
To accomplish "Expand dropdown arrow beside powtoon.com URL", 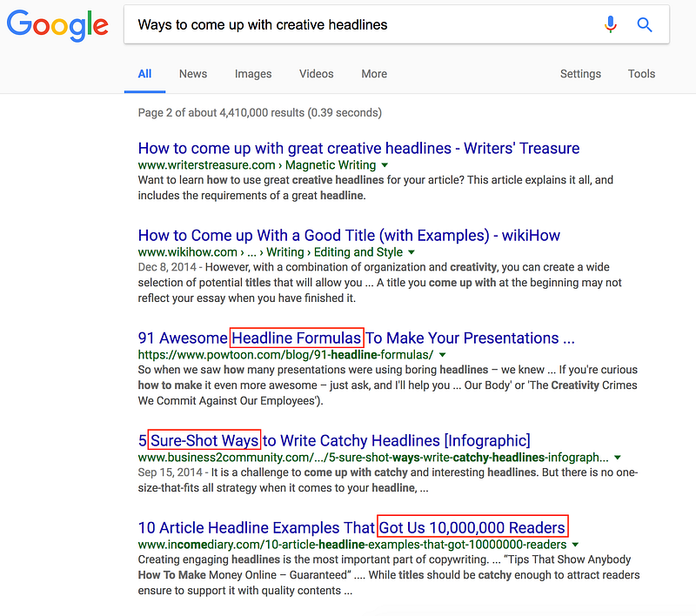I will point(443,355).
